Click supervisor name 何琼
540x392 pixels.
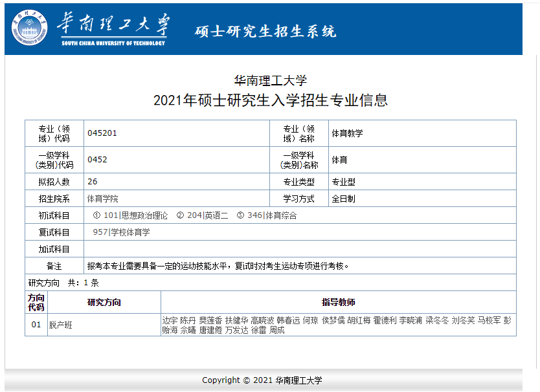(311, 320)
